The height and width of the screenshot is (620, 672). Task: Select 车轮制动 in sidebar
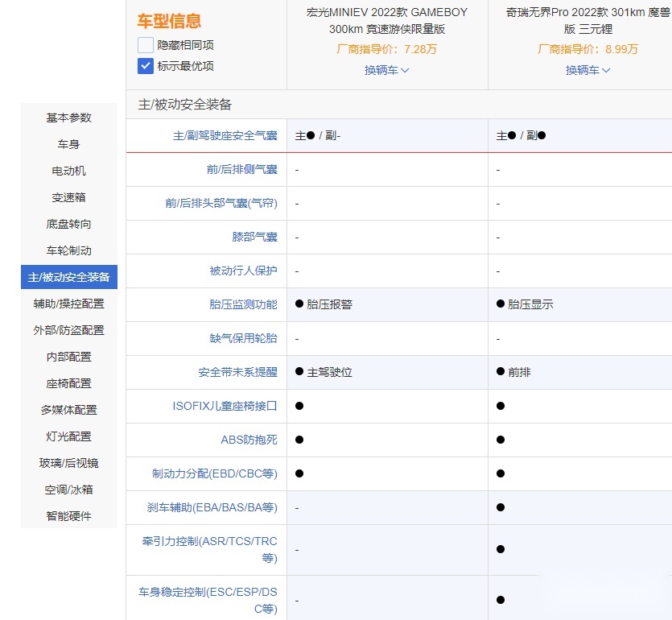69,250
